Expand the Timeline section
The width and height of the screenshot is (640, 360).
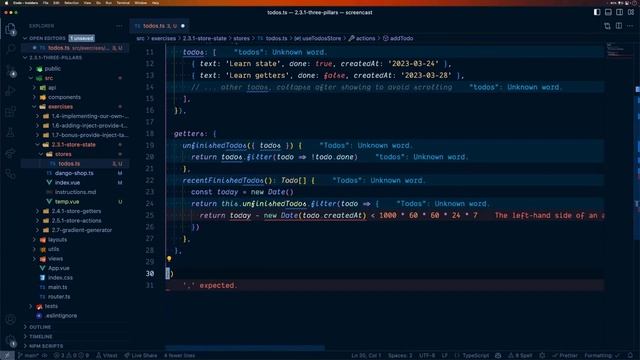click(x=40, y=336)
